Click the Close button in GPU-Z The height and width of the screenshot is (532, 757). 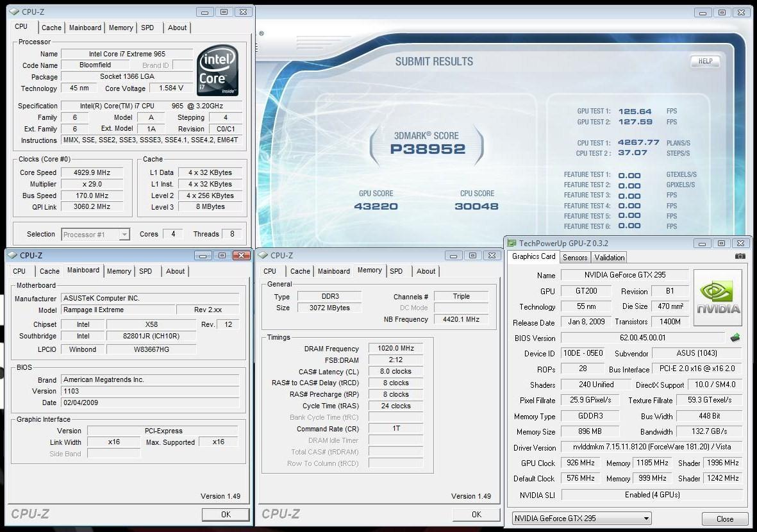725,519
